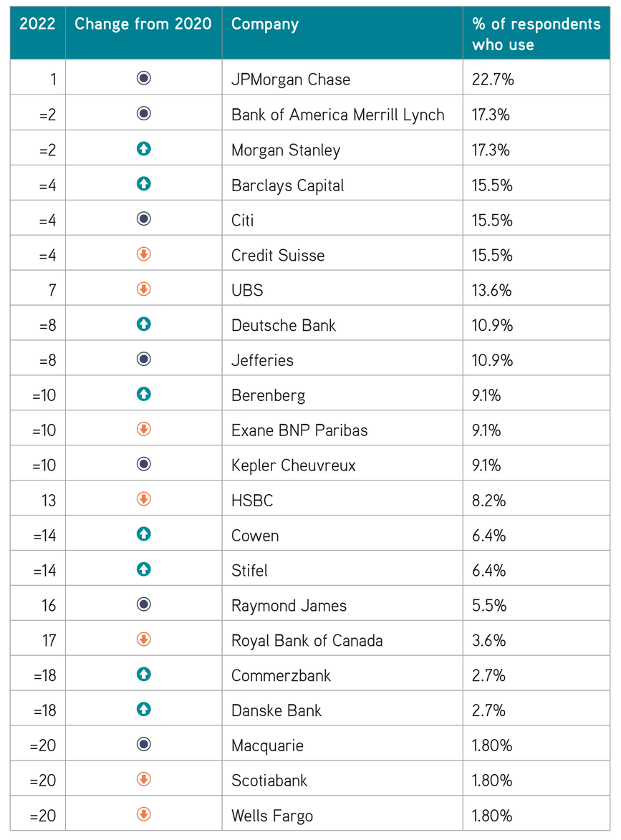Screen dimensions: 621x840
Task: Click the unchanged icon beside JPMorgan Chase
Action: click(143, 78)
